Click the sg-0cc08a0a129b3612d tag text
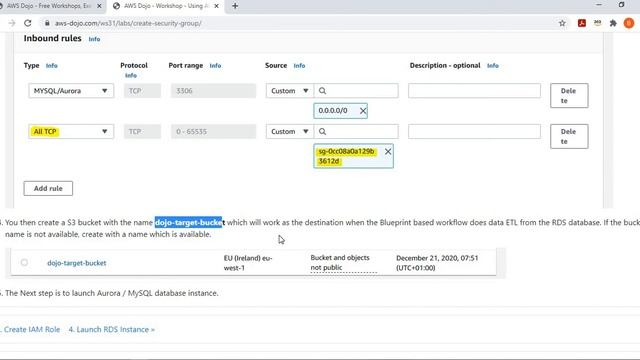Viewport: 640px width, 360px height. [x=346, y=156]
